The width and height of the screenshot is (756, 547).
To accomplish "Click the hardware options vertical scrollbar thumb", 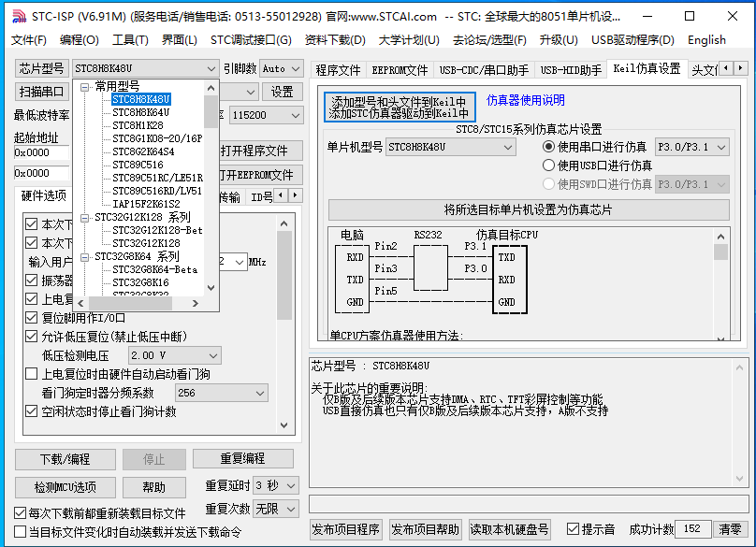I will (284, 275).
